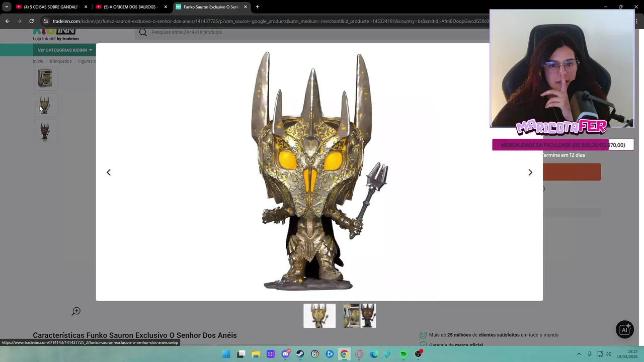
Task: Click the site information icon in address bar
Action: tap(46, 21)
